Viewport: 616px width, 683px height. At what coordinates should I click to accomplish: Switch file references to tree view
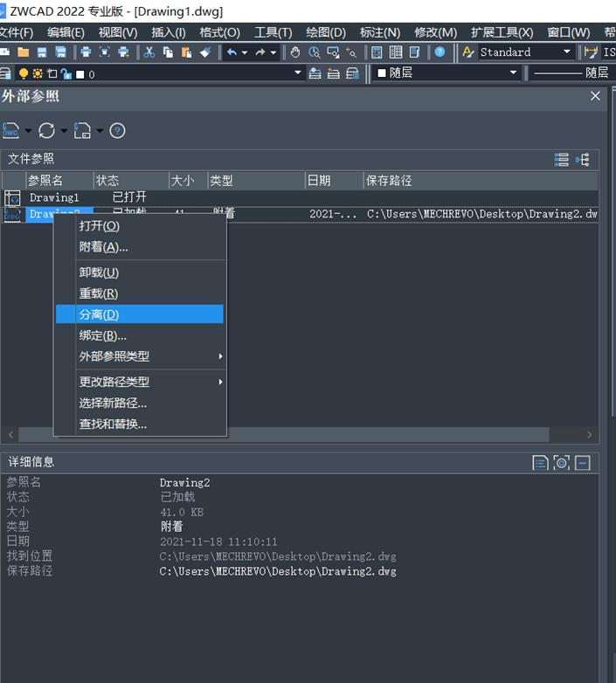pos(583,160)
